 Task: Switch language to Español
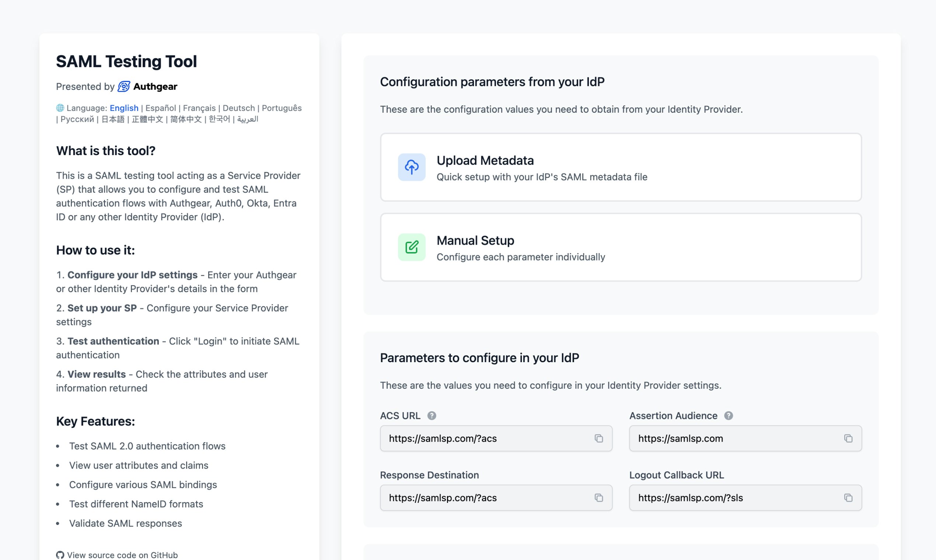[x=160, y=108]
